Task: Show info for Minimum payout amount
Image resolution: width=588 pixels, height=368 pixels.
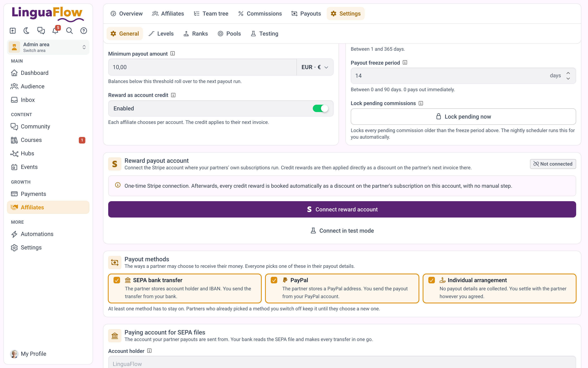Action: (x=173, y=54)
